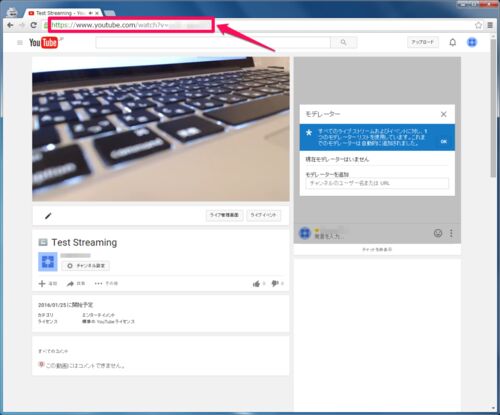Click OK on the blue moderator notice
The image size is (500, 415).
coord(444,142)
